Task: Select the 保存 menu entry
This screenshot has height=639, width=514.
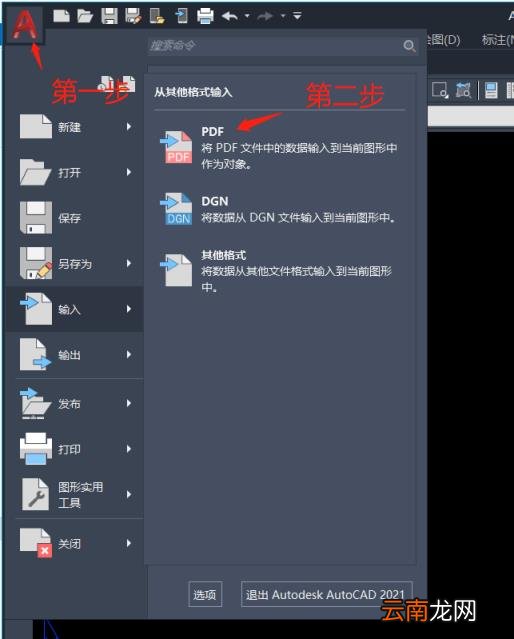Action: click(75, 218)
